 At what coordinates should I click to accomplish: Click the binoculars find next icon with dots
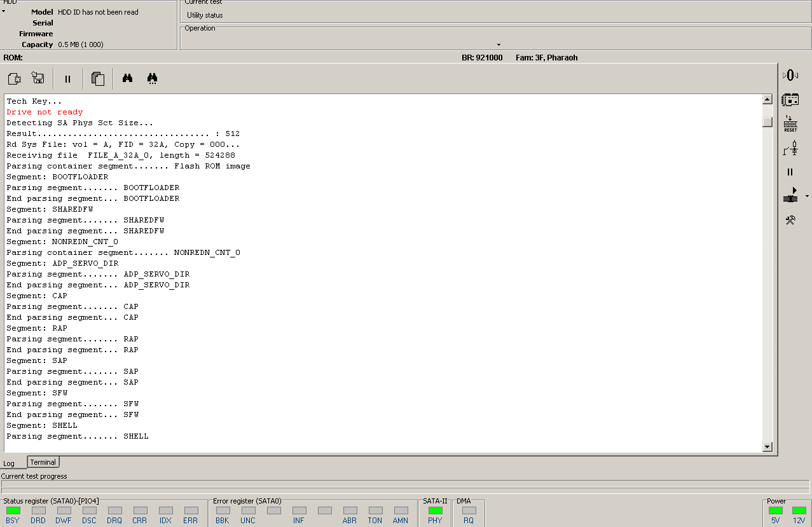click(153, 79)
